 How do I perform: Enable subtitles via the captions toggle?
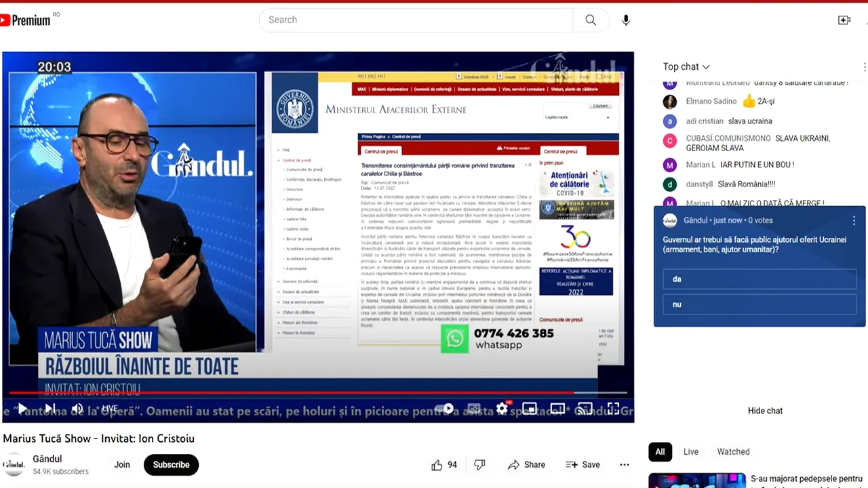[x=475, y=408]
